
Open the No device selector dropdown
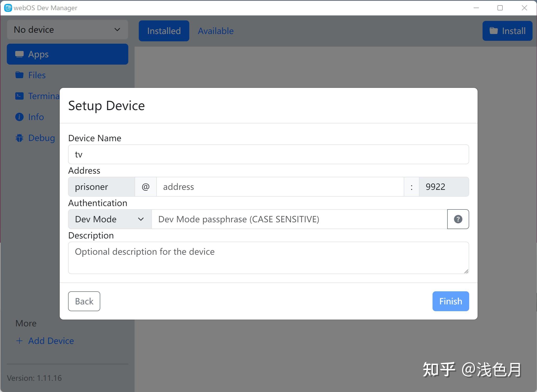67,30
